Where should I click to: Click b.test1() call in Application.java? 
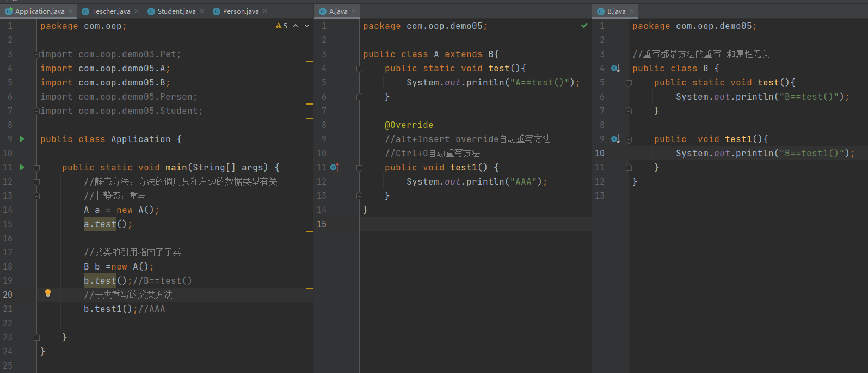[x=108, y=309]
